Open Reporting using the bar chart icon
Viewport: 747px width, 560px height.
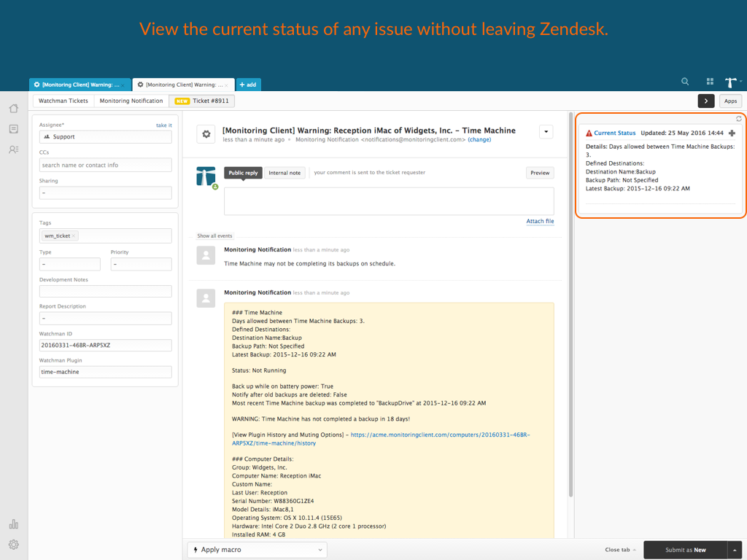click(13, 524)
